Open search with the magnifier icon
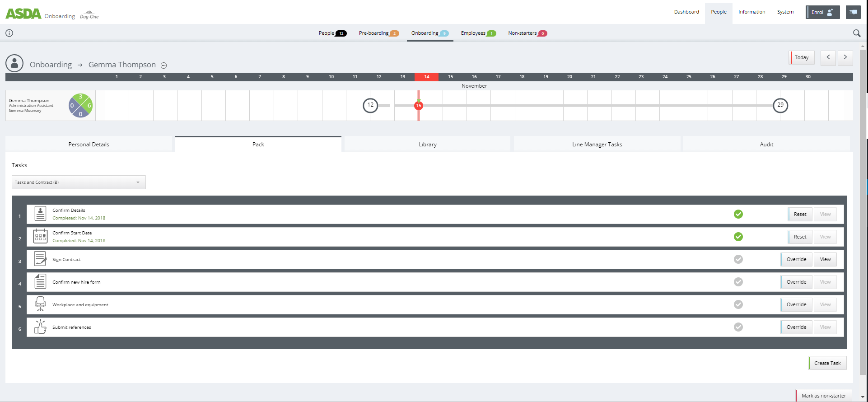This screenshot has height=402, width=868. coord(856,33)
